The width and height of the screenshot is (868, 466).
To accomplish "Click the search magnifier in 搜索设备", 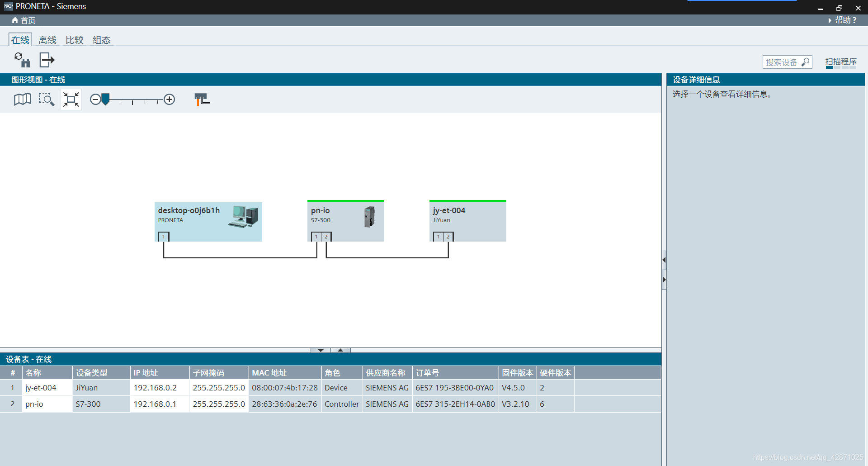I will point(805,62).
